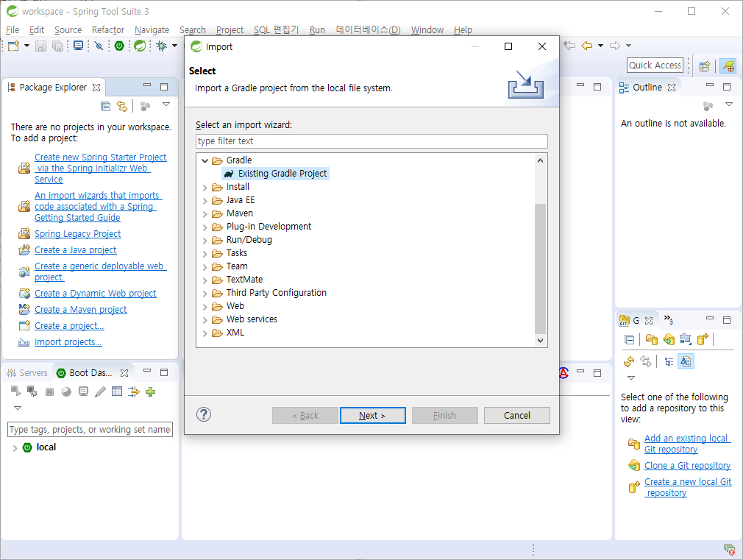Click the Cancel button in Import dialog

point(517,415)
